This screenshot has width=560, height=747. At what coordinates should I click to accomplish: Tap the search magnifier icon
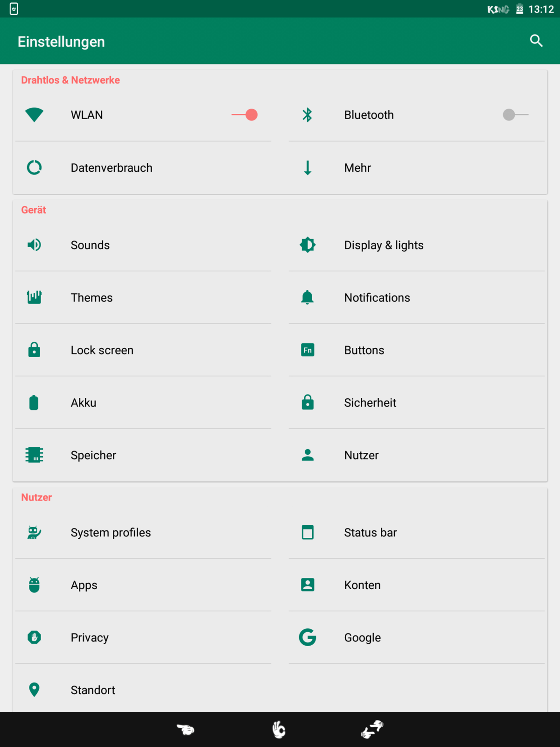coord(536,41)
